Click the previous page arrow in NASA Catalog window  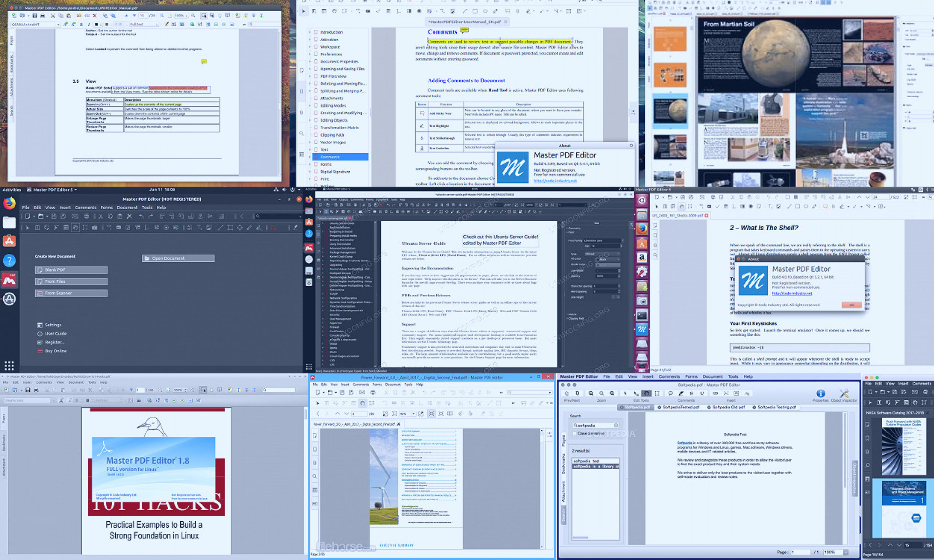(890, 545)
